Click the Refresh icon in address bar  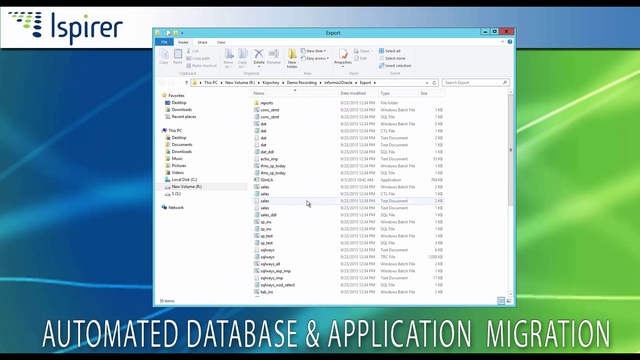[434, 82]
